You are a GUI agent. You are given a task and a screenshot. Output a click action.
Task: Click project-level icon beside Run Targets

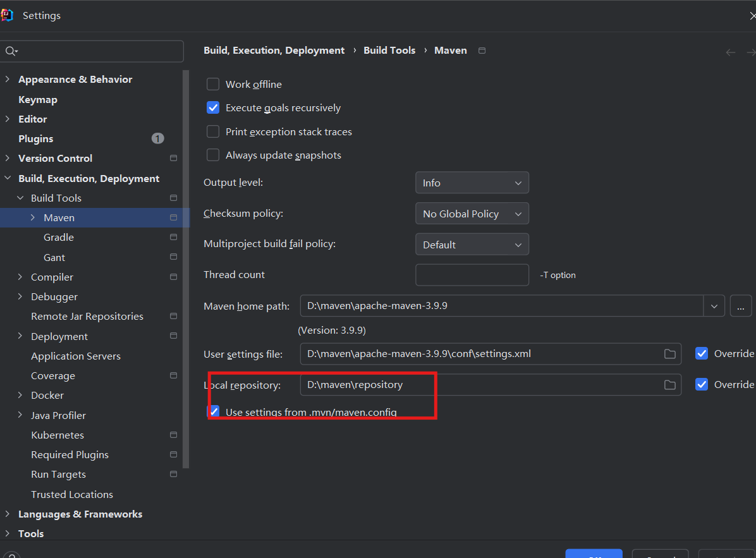point(174,474)
